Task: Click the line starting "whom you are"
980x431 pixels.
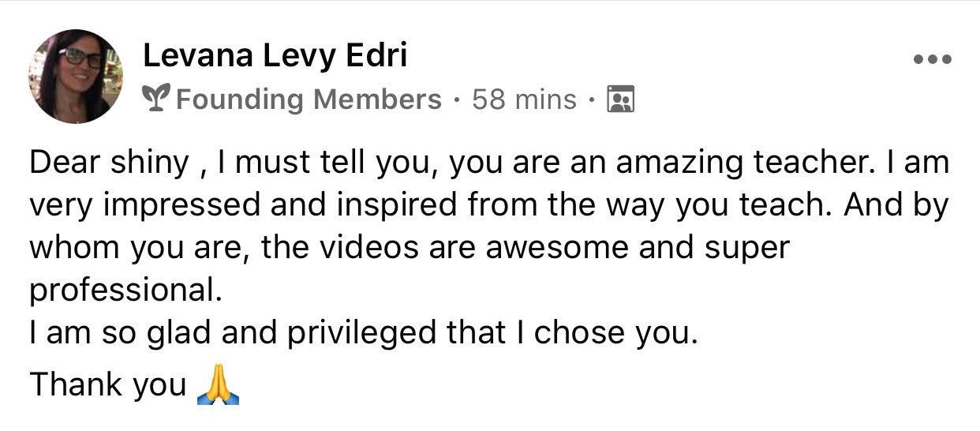Action: pyautogui.click(x=409, y=248)
